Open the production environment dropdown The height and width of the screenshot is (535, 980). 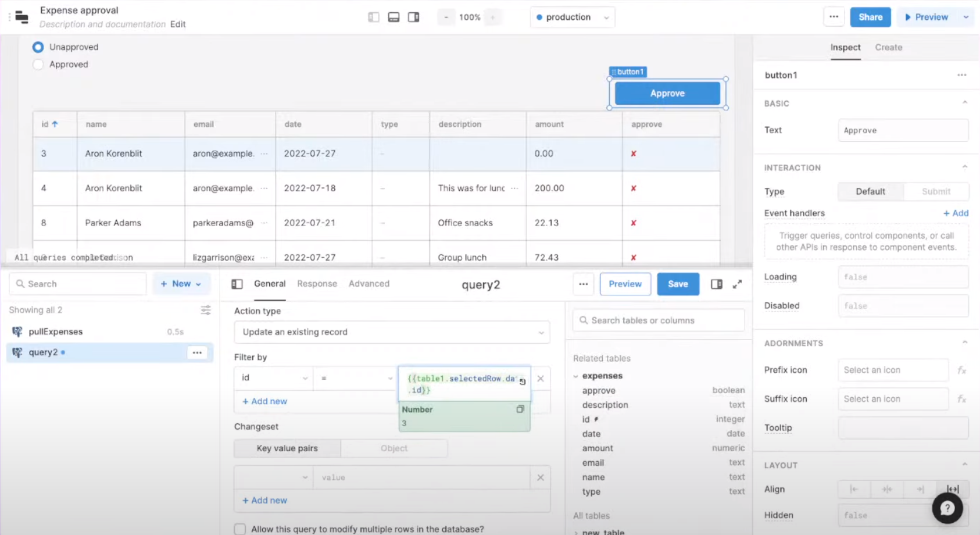coord(573,17)
